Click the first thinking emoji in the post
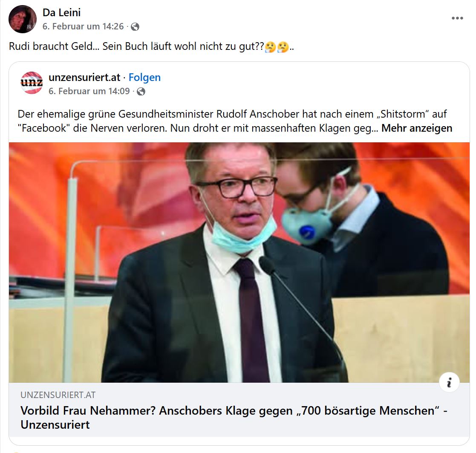 coord(270,47)
